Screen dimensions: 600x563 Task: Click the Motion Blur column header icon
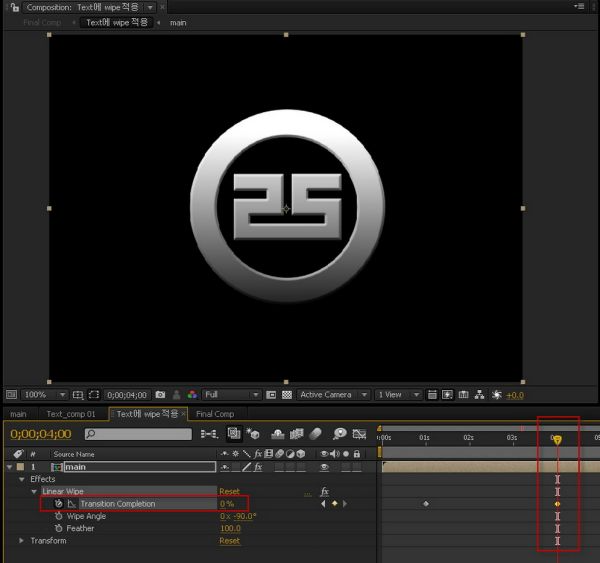(279, 454)
